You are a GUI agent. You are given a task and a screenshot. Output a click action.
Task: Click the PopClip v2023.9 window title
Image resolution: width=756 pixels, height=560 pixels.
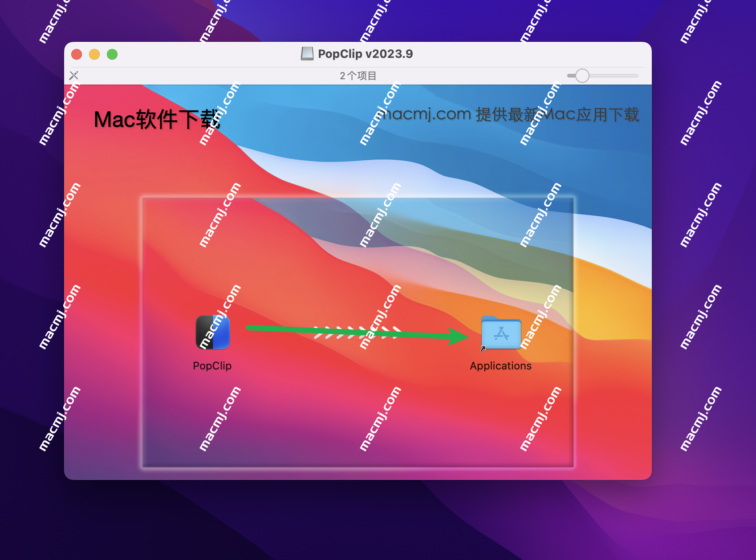[x=366, y=54]
